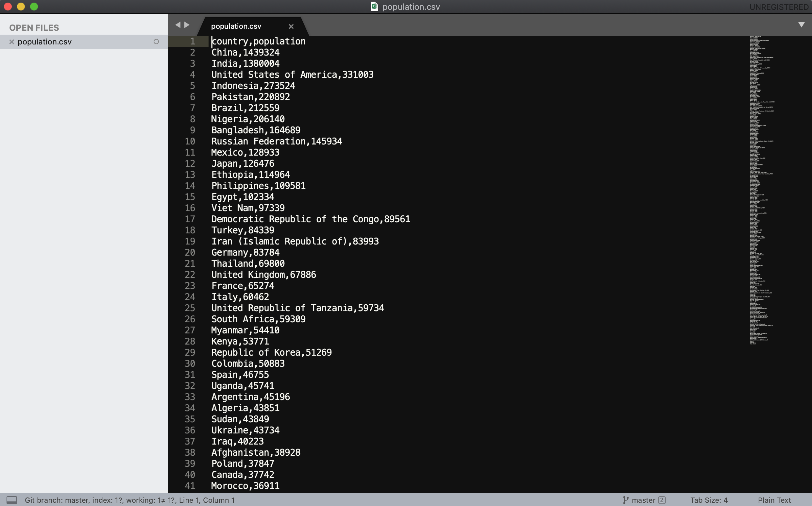Click the git branch fork icon
This screenshot has width=812, height=506.
(626, 500)
